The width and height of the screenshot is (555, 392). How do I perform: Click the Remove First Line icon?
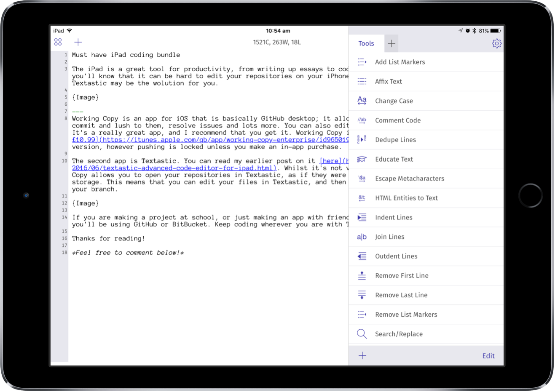[362, 275]
